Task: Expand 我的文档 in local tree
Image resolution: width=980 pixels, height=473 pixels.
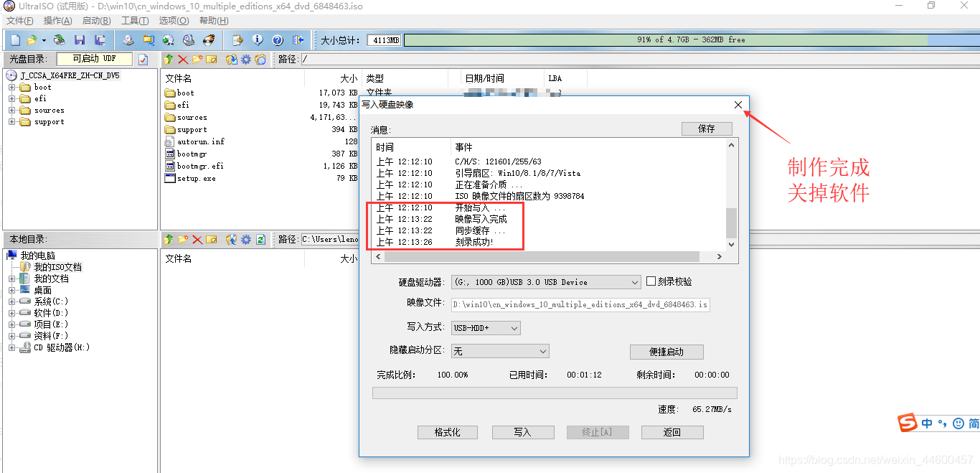Action: click(12, 278)
